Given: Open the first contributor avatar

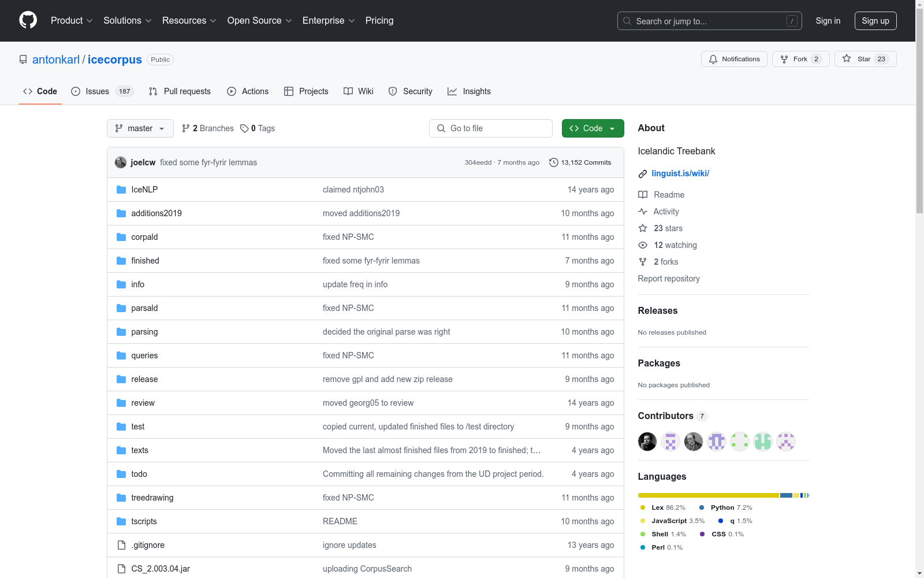Looking at the screenshot, I should [x=647, y=442].
